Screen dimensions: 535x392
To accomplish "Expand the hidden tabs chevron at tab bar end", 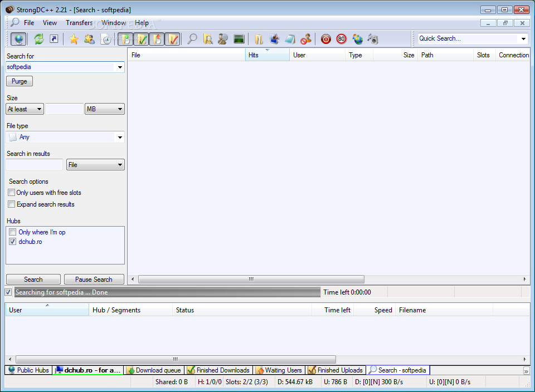I will (x=526, y=371).
